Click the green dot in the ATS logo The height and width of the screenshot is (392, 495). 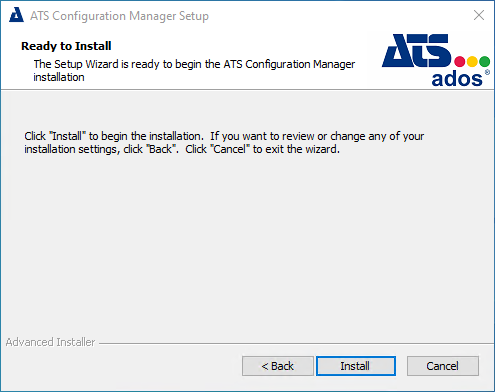pos(484,61)
